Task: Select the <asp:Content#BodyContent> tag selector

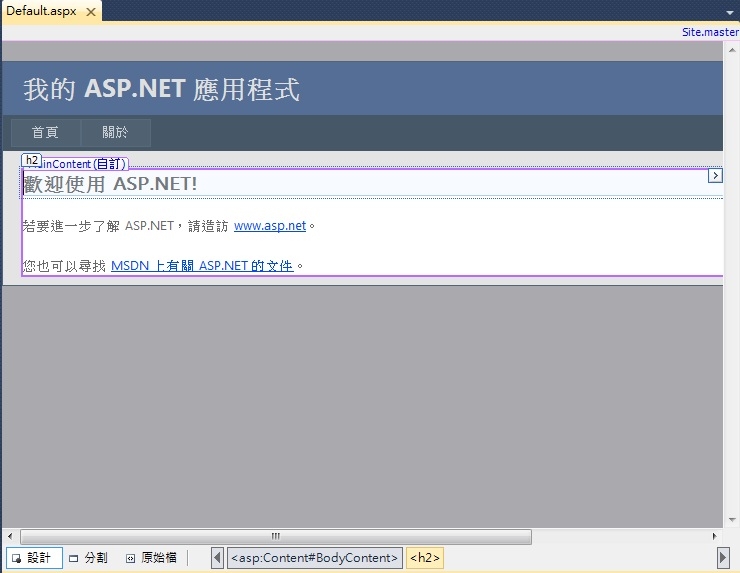Action: tap(315, 558)
